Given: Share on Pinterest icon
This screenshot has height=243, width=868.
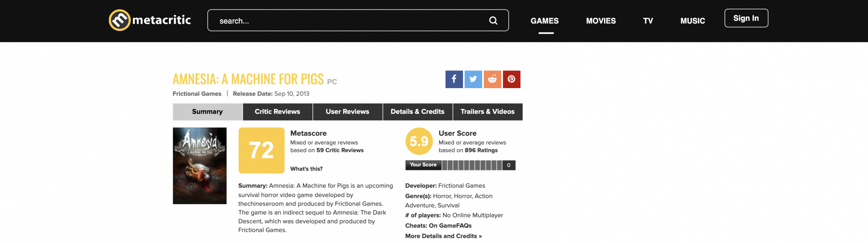Looking at the screenshot, I should tap(512, 79).
